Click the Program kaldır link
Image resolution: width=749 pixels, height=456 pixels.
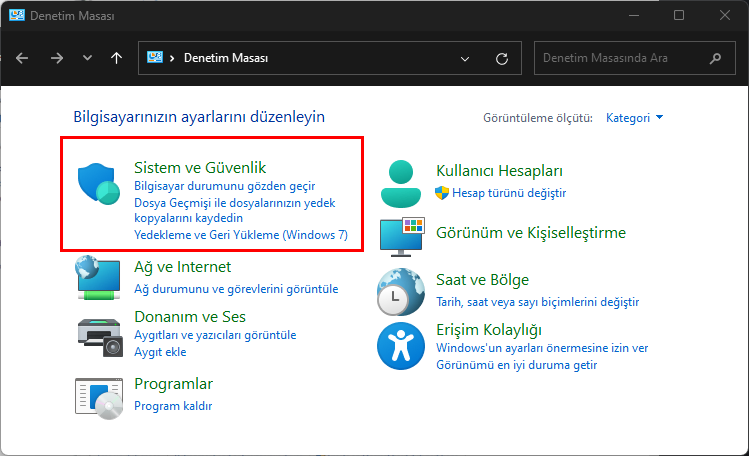173,406
